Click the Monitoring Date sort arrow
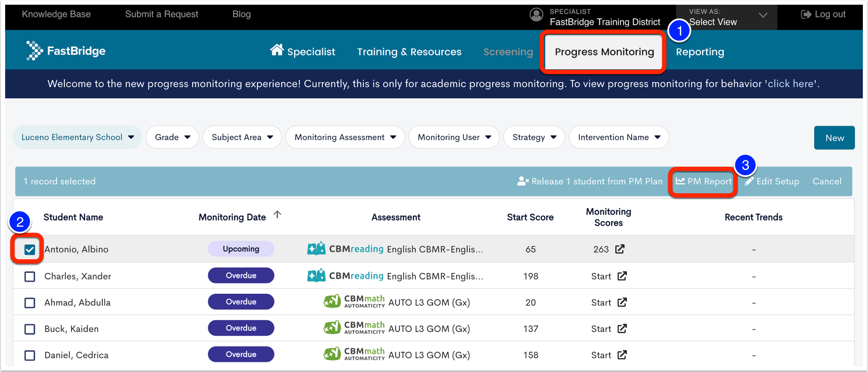Screen dimensions: 868x372 (277, 214)
